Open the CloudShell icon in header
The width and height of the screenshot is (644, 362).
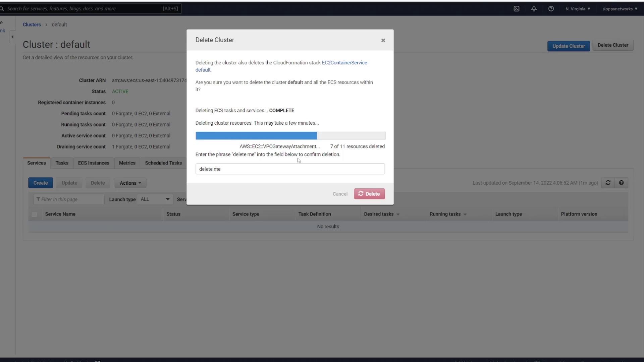[517, 9]
